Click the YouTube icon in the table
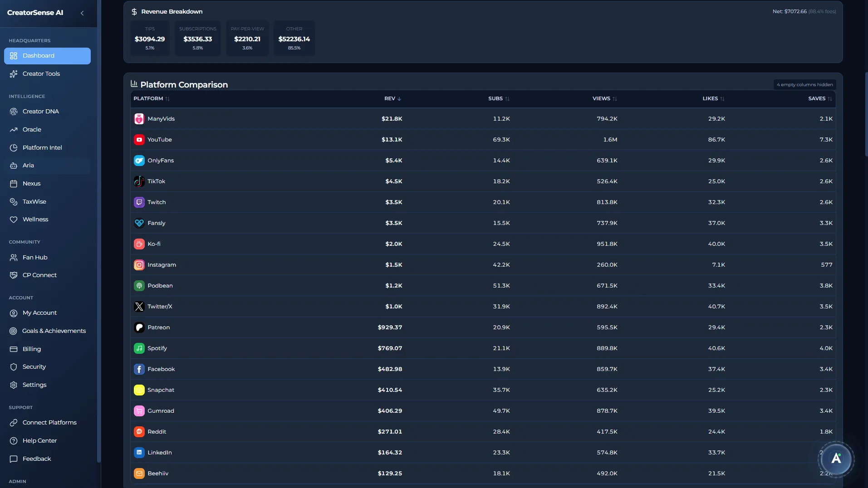The width and height of the screenshot is (868, 488). point(139,139)
